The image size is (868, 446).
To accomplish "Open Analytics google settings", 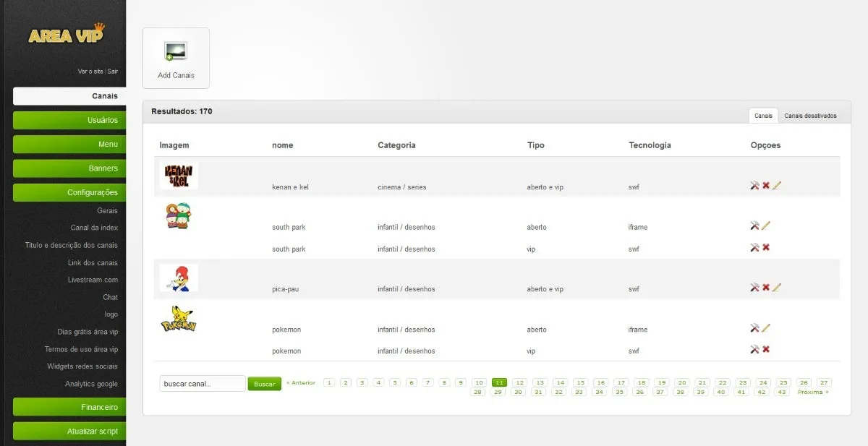I will (x=91, y=384).
